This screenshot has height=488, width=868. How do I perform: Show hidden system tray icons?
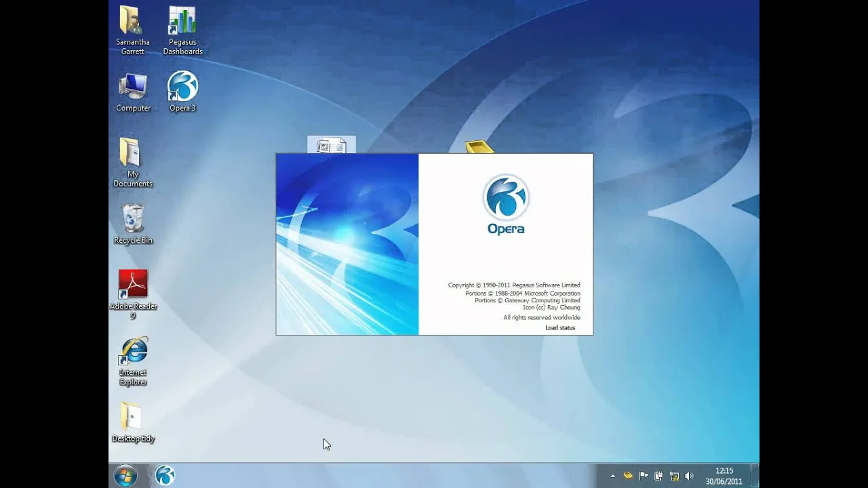(613, 476)
